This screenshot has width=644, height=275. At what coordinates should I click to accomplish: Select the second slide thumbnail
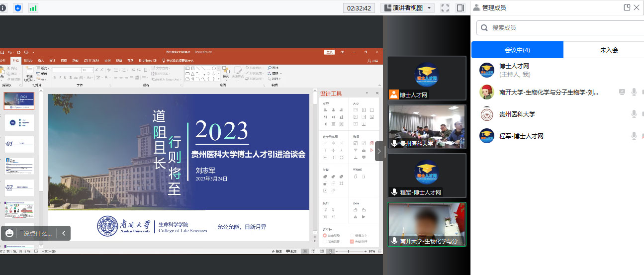coord(19,122)
